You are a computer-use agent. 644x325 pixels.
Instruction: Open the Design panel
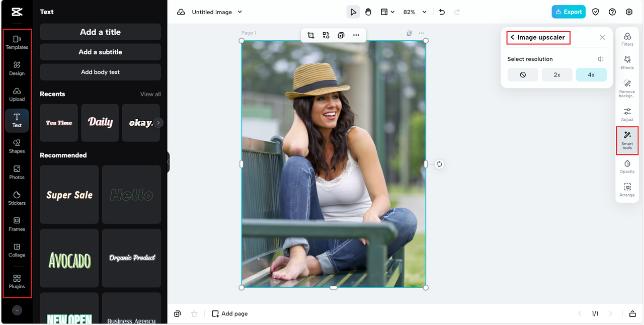click(x=17, y=68)
